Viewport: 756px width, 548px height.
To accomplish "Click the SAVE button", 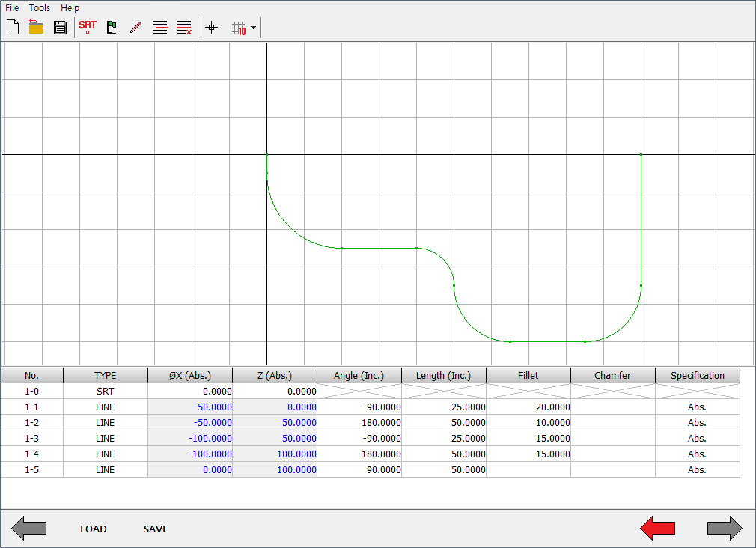I will [x=156, y=529].
